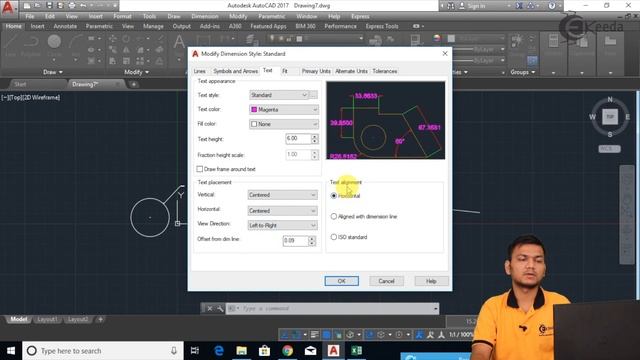Click the Text height input field
Viewport: 640px width, 360px height.
(298, 139)
